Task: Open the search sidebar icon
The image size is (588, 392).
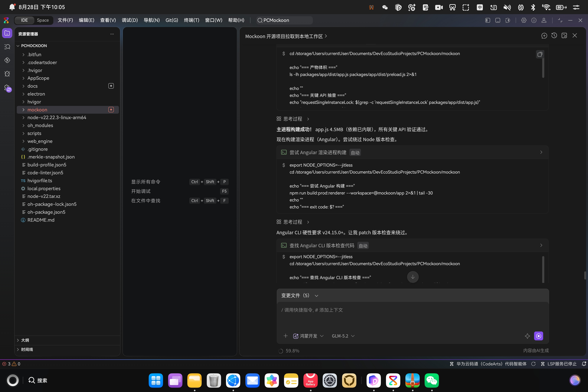Action: click(7, 47)
